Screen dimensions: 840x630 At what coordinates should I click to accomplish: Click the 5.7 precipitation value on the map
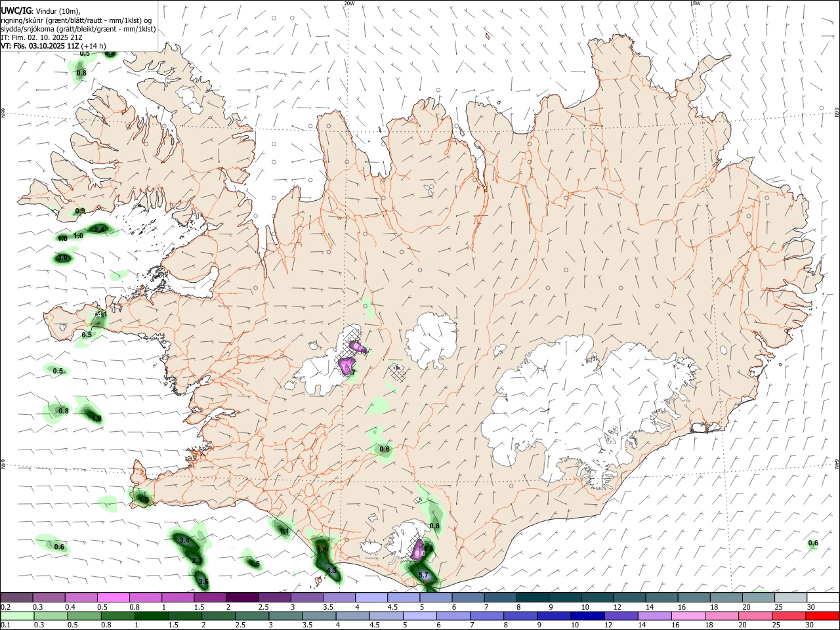[423, 576]
